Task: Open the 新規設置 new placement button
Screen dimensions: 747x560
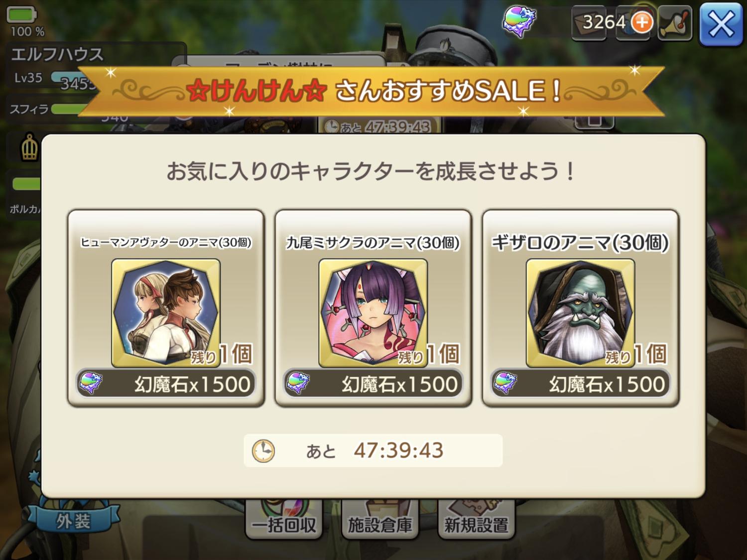Action: point(476,521)
